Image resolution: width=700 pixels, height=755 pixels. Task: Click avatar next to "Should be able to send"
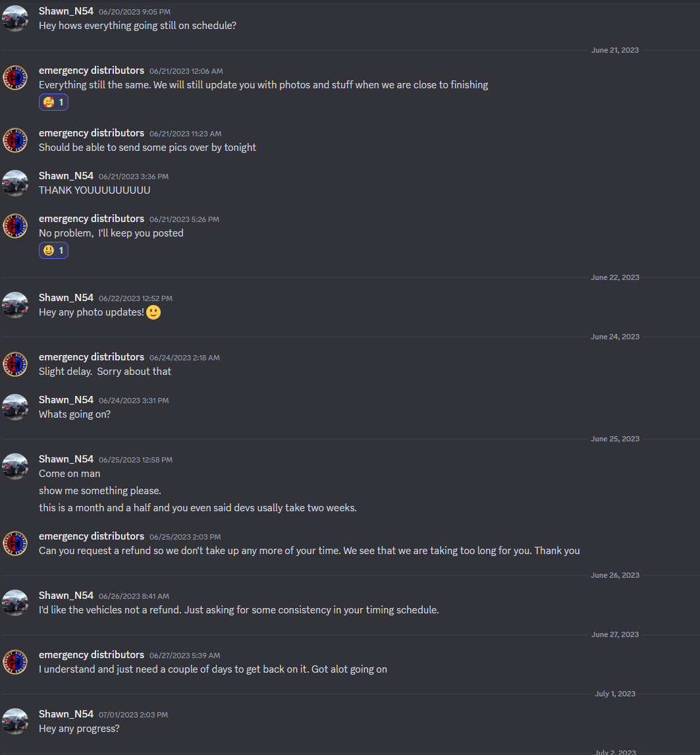click(x=15, y=140)
